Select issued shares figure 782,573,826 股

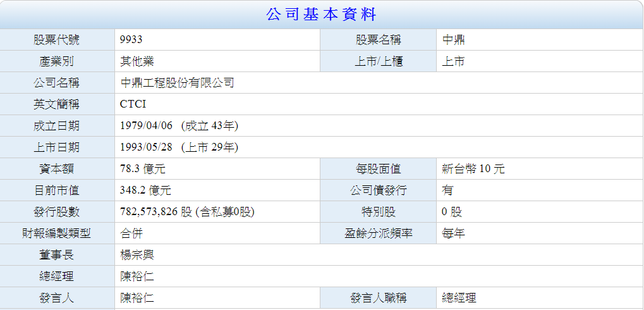point(156,212)
